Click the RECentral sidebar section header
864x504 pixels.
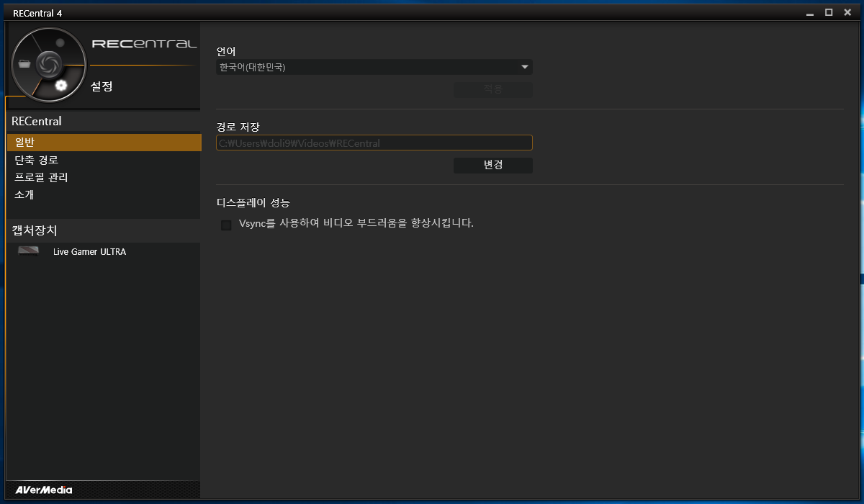(37, 121)
